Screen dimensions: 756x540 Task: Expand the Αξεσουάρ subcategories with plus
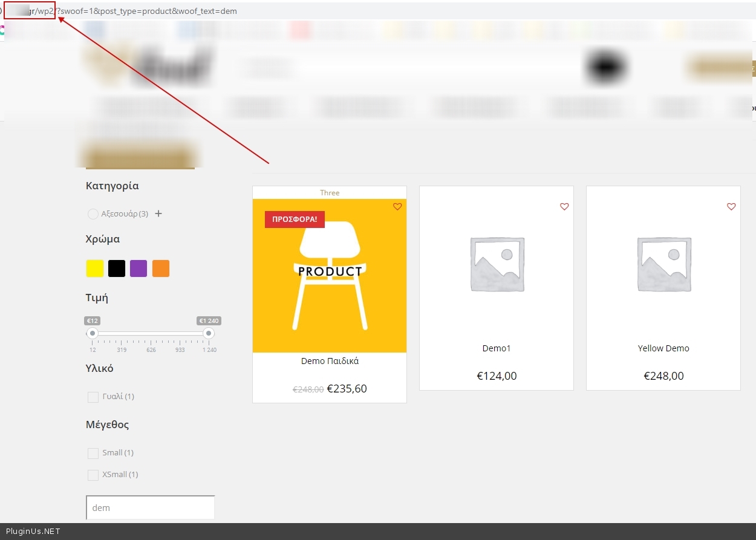158,213
